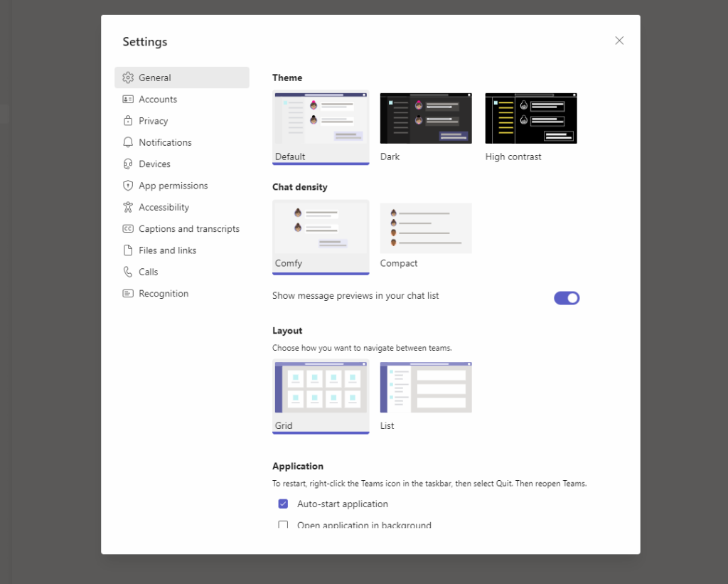Screen dimensions: 728x584
Task: Click the Layout section heading
Action: pyautogui.click(x=287, y=330)
